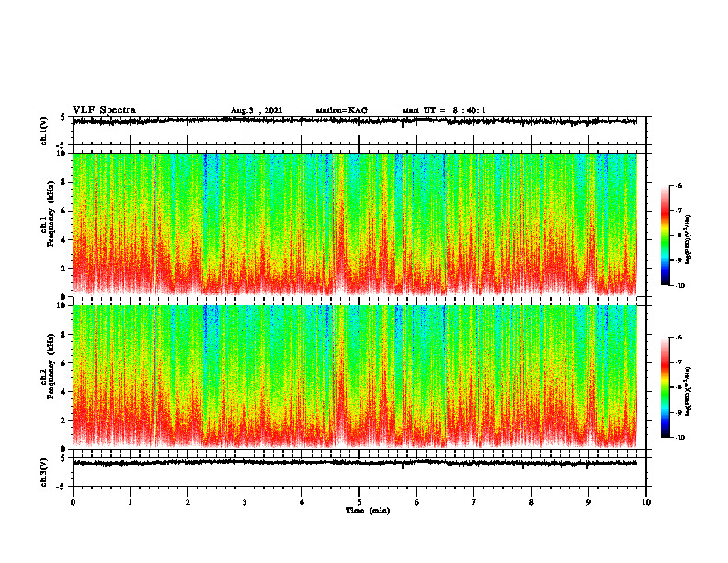The height and width of the screenshot is (563, 728).
Task: Click the time axis tick label "8"
Action: (x=531, y=502)
